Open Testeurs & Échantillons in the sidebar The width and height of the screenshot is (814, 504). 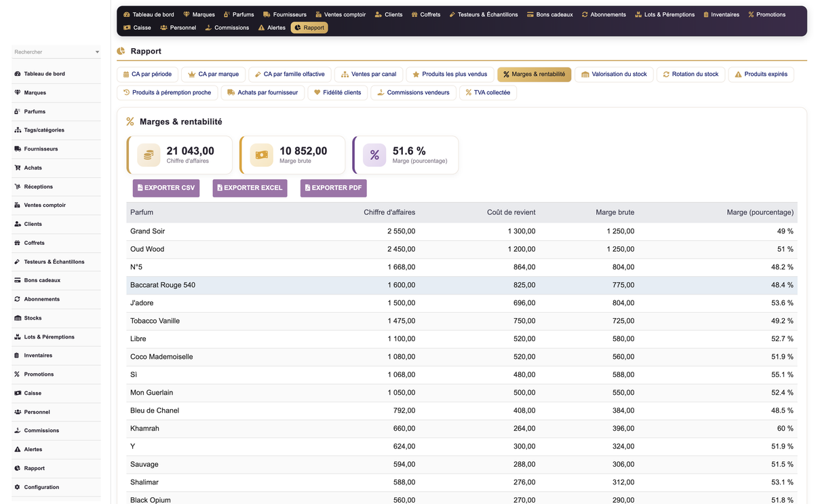point(56,262)
